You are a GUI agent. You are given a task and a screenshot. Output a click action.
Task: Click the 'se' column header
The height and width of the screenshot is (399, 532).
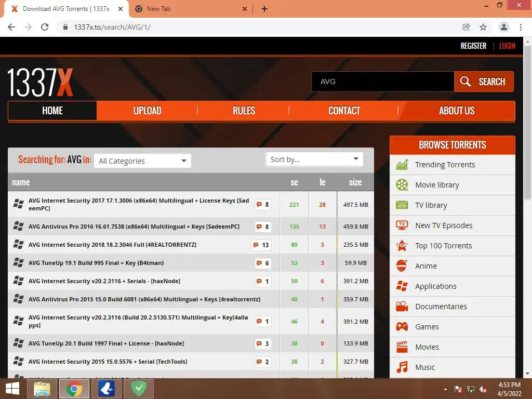pos(294,182)
